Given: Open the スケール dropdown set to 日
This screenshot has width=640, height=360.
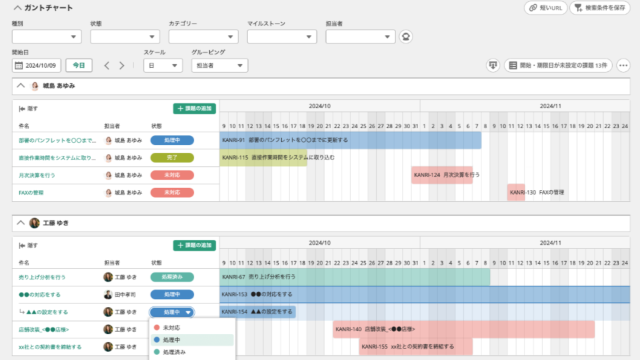Looking at the screenshot, I should [x=163, y=65].
